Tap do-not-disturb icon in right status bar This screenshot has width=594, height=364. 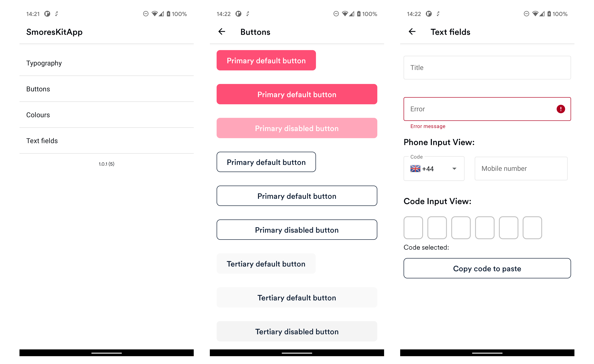pyautogui.click(x=526, y=14)
